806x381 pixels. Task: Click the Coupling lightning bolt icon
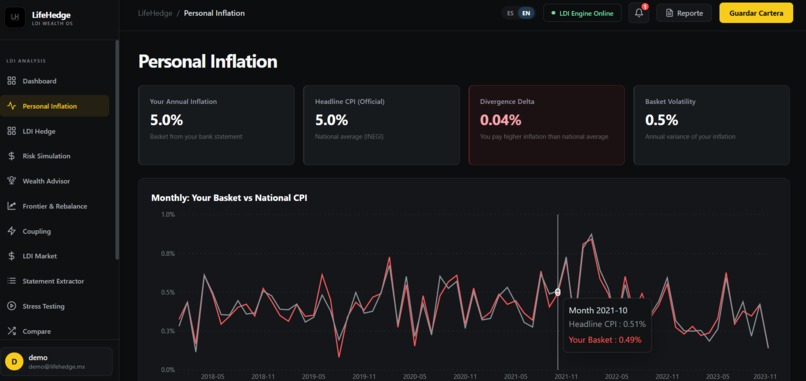click(11, 231)
